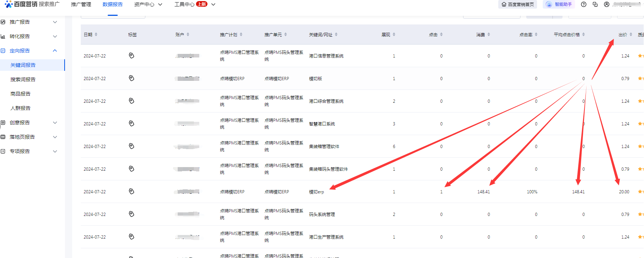Sort by 消费 cost column
644x258 pixels.
coord(489,34)
